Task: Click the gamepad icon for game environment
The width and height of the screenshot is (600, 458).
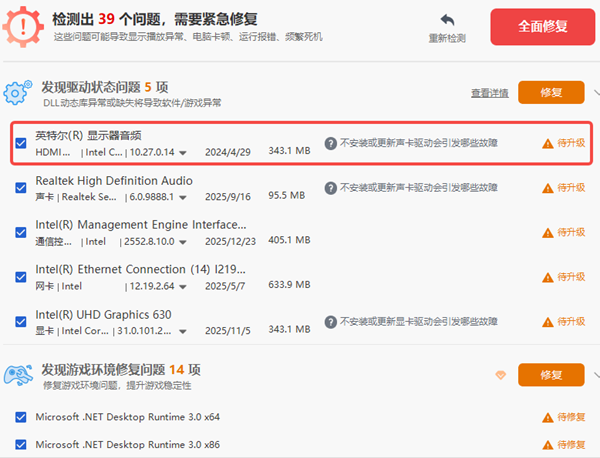Action: (19, 375)
